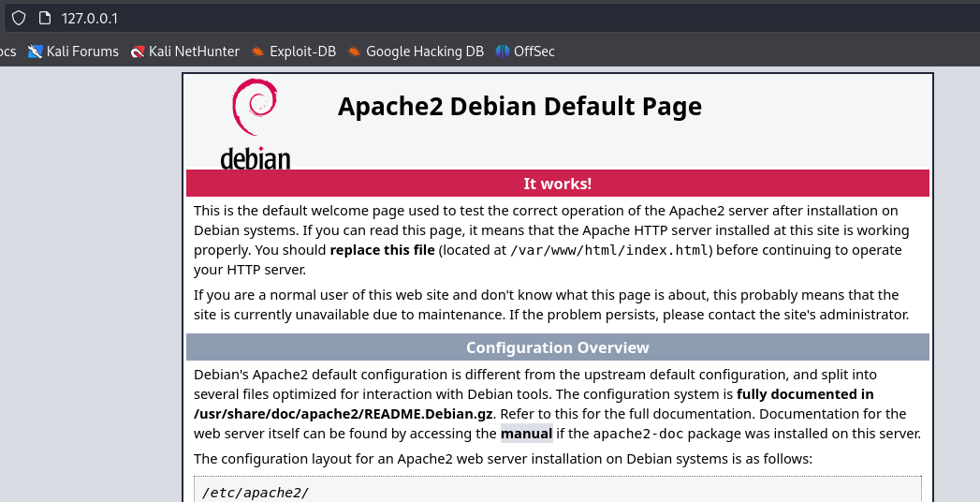Click the Exploit-DB bookmark icon
Viewport: 980px width, 502px height.
click(258, 52)
